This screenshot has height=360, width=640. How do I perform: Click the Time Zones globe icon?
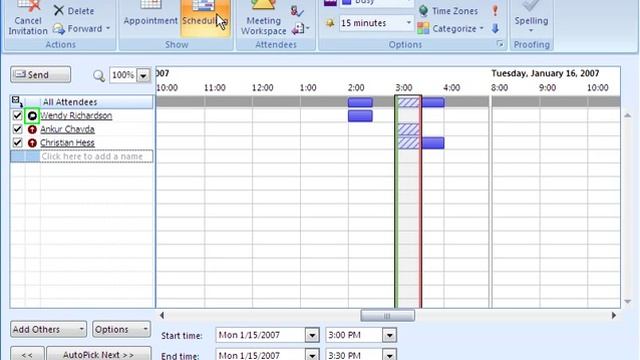(423, 11)
